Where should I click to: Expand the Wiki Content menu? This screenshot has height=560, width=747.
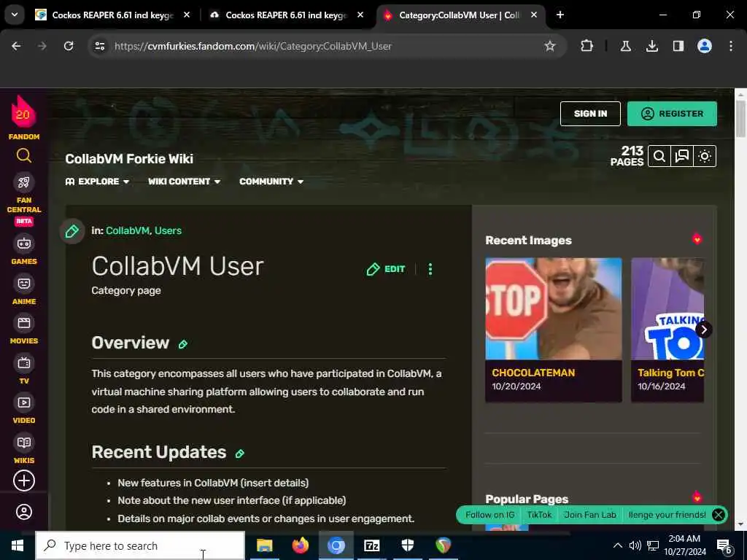(x=184, y=182)
